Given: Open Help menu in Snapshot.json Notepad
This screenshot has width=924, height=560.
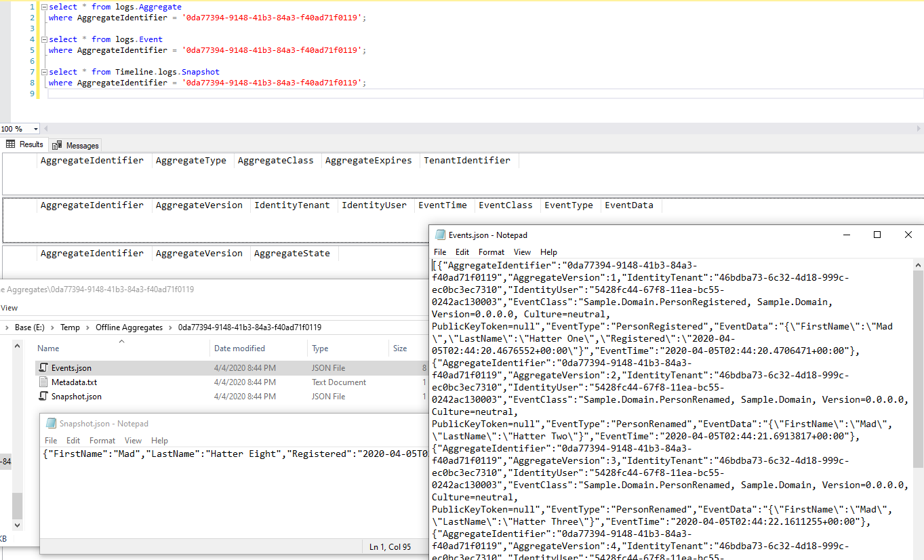Looking at the screenshot, I should 159,441.
